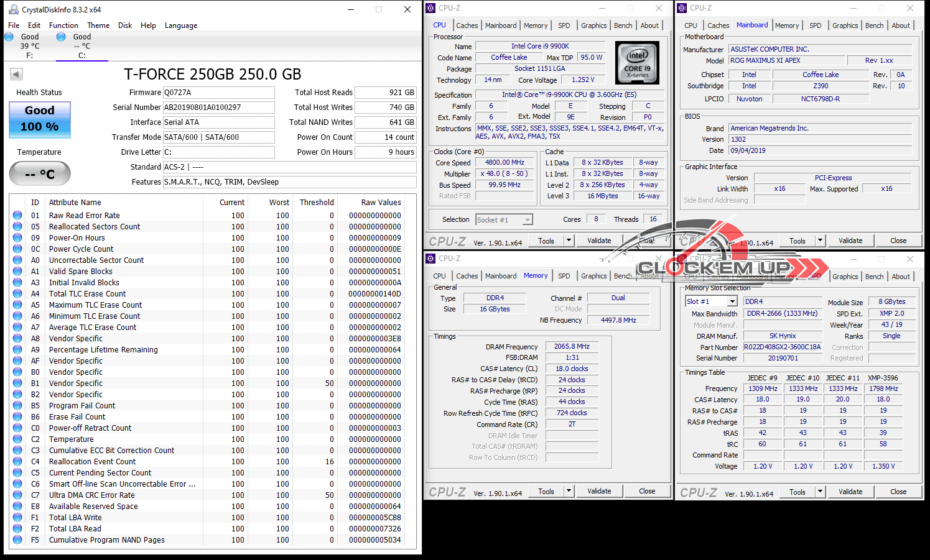Screen dimensions: 930x560
Task: Switch to Caches tab in the top-left CPU-Z window
Action: (467, 25)
